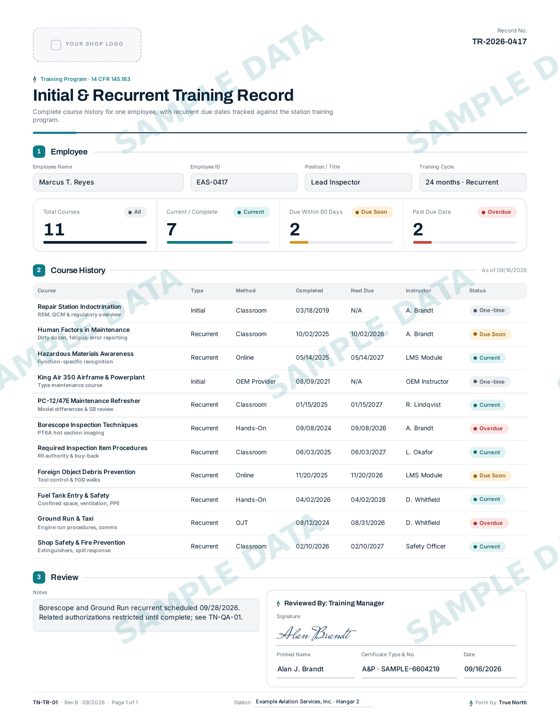Select the Repair Station Indoctrination course row
The height and width of the screenshot is (725, 560).
pyautogui.click(x=280, y=310)
